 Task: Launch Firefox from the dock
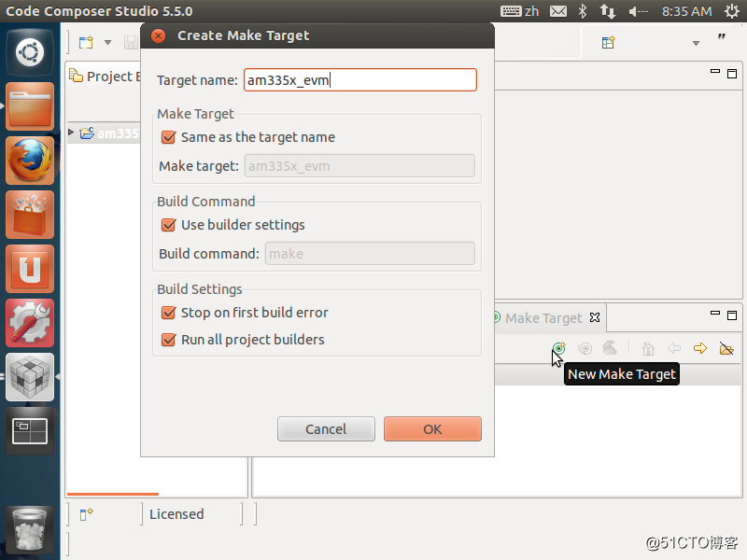pyautogui.click(x=30, y=161)
